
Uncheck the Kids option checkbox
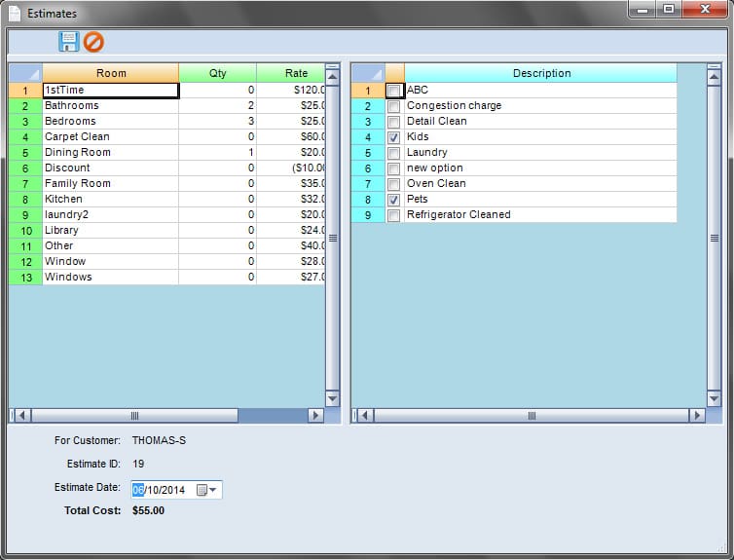[x=394, y=137]
